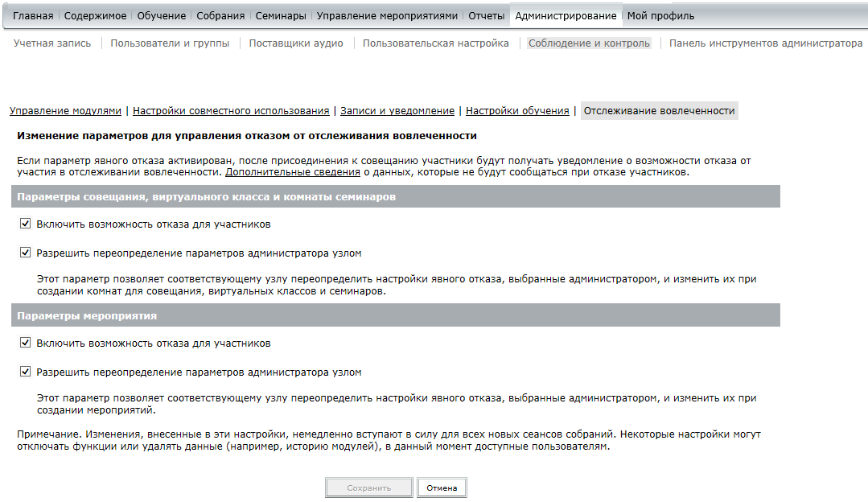Screen dimensions: 868x502
Task: Open Панель инструментов администратора submenu
Action: pos(766,43)
